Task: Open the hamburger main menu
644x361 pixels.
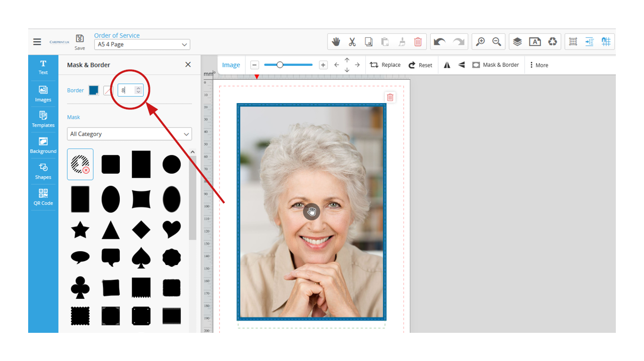Action: tap(37, 42)
